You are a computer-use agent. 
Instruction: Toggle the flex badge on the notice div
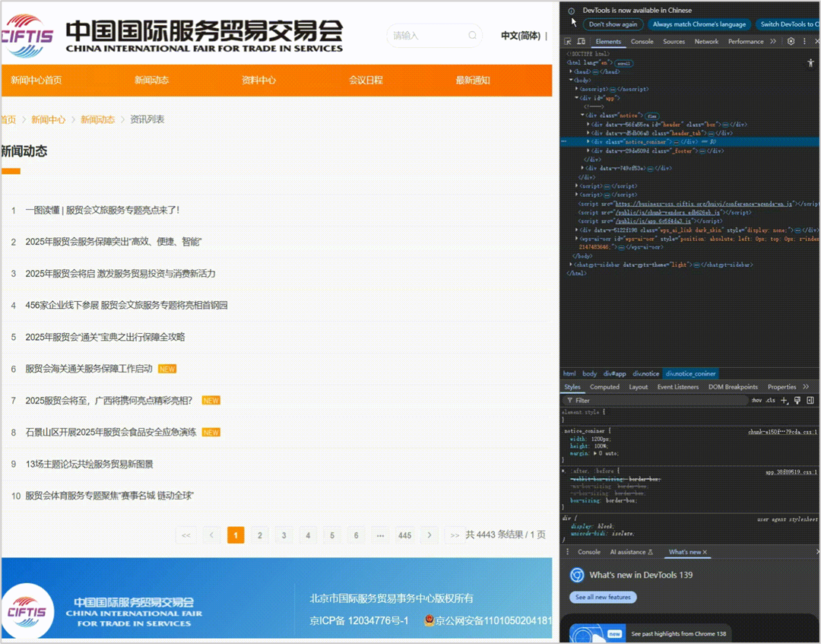(651, 116)
